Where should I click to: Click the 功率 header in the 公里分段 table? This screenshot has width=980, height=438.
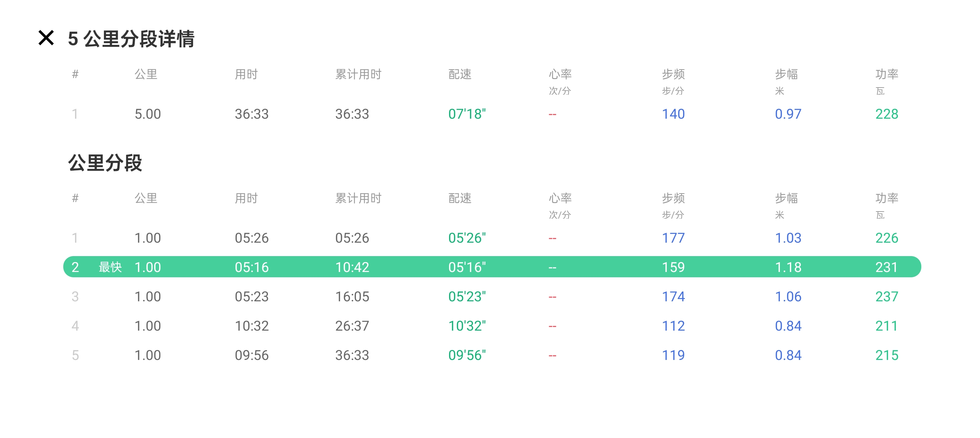click(886, 198)
